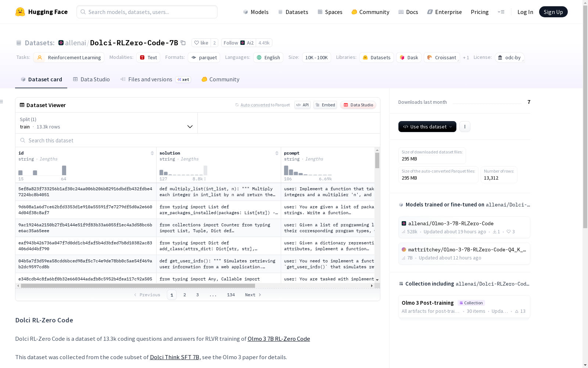Viewport: 588px width, 368px height.
Task: Follow the Ai2 organization
Action: pos(239,43)
